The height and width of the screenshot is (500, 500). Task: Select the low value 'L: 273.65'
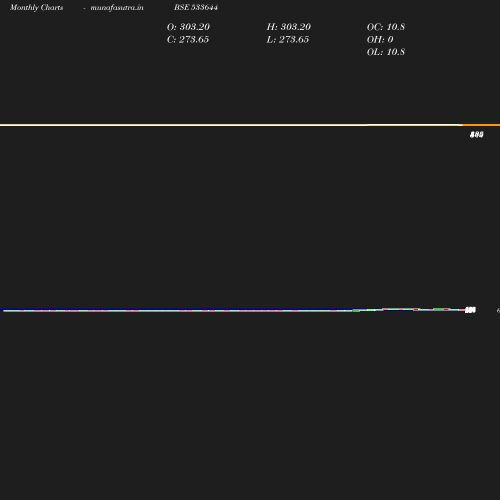pos(288,40)
